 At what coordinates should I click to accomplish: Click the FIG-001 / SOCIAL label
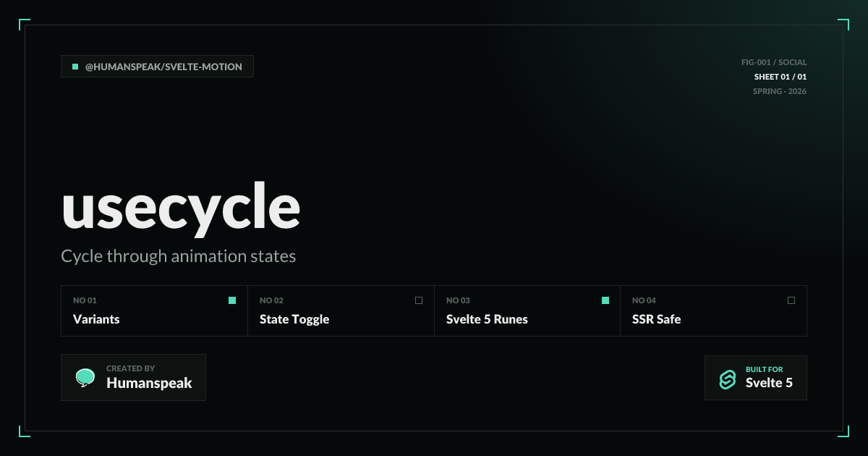coord(774,62)
